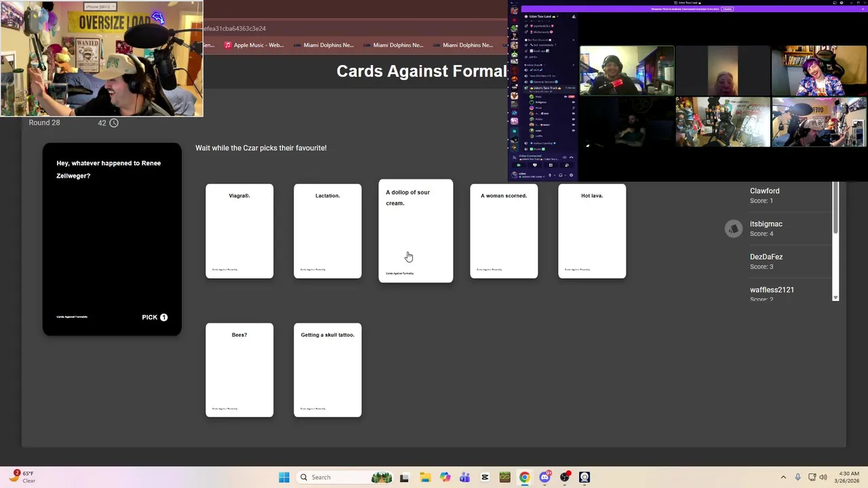Open CapCut from the taskbar

tap(485, 477)
